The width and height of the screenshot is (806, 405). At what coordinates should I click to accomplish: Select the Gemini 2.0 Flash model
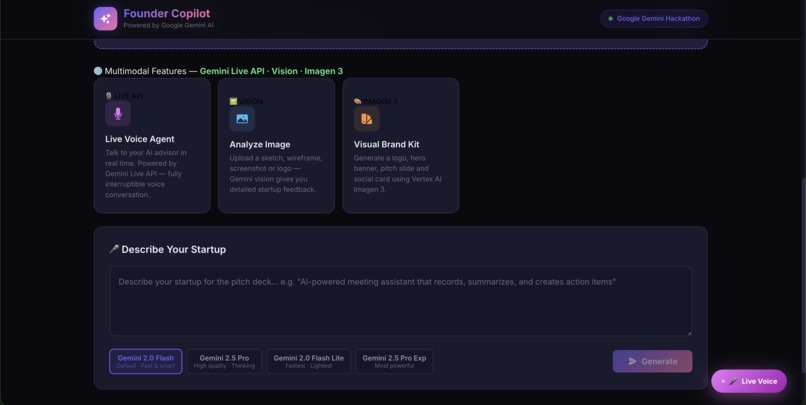146,361
